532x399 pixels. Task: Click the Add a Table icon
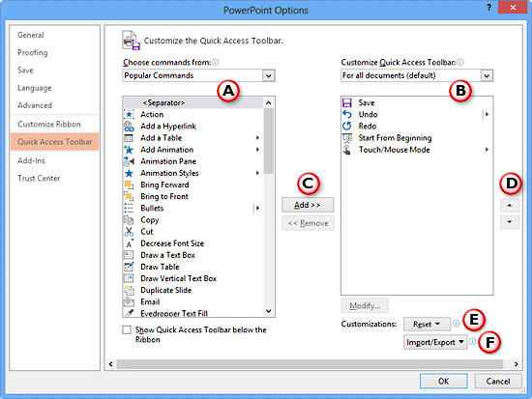click(129, 138)
